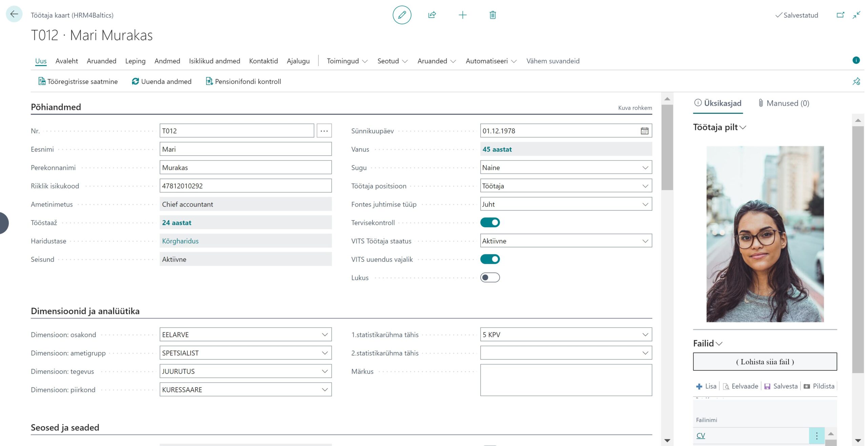The width and height of the screenshot is (868, 446).
Task: Click into the Märkus text field
Action: point(566,380)
